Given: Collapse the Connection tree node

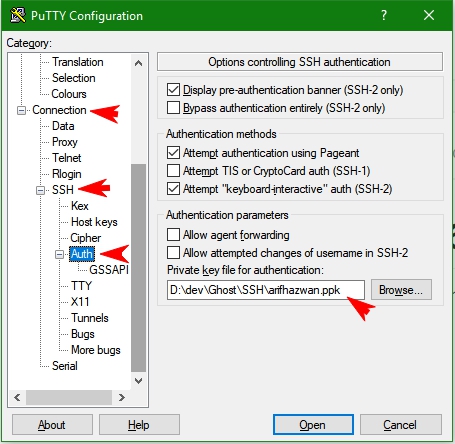Looking at the screenshot, I should point(21,110).
